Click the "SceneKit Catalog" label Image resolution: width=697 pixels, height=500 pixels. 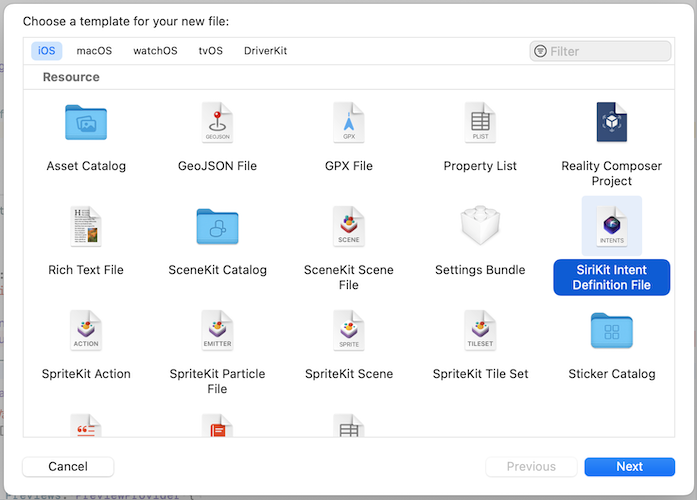pos(217,270)
